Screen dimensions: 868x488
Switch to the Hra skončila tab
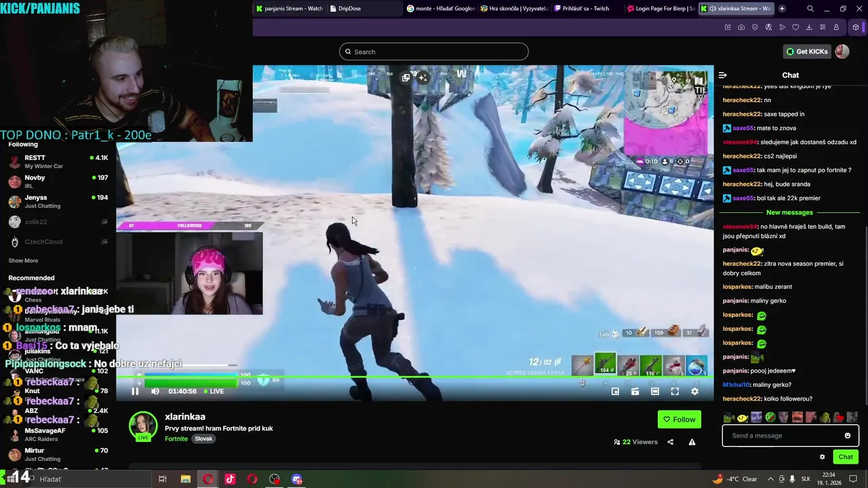pos(515,9)
